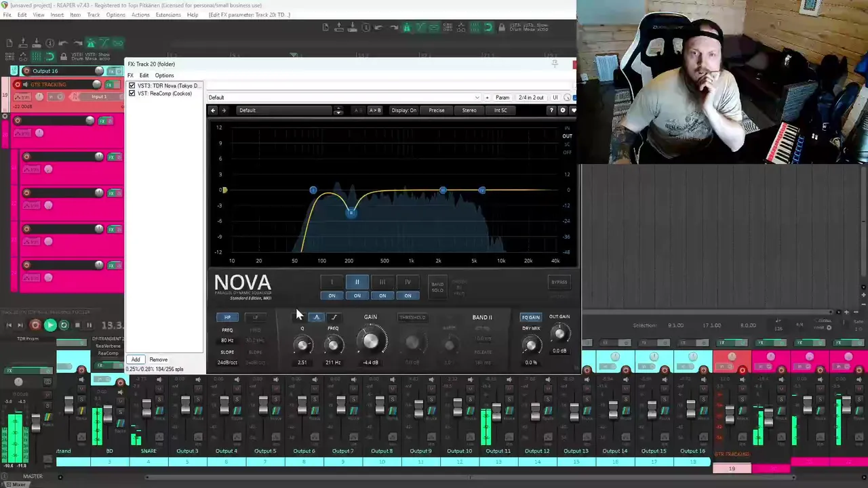Open the Display: On option
Image resolution: width=868 pixels, height=488 pixels.
404,110
